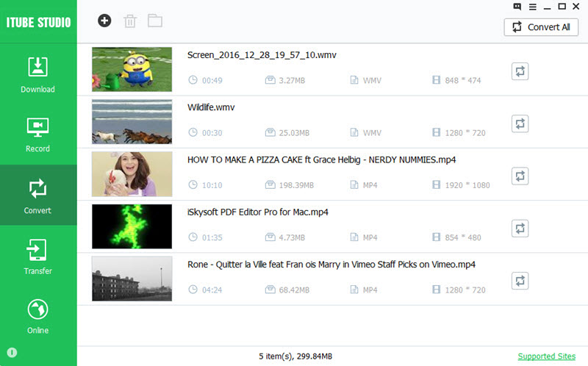
Task: Convert the Rone Quitter la Ville video
Action: [x=520, y=281]
